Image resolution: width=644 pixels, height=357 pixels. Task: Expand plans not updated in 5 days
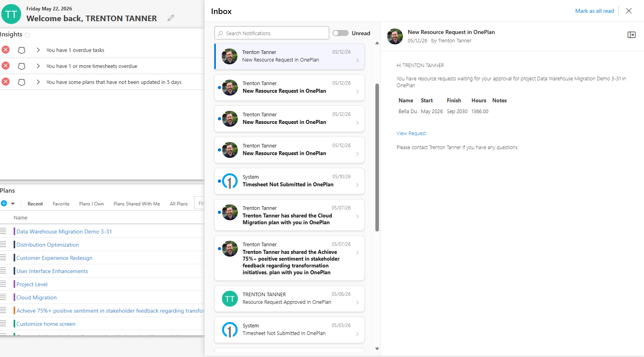point(38,82)
